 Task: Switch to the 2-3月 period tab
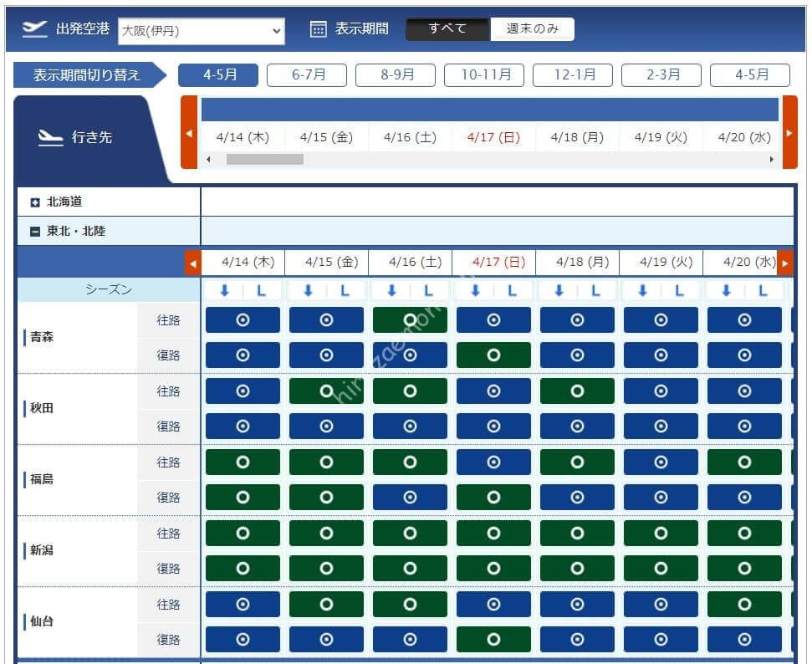pos(661,75)
